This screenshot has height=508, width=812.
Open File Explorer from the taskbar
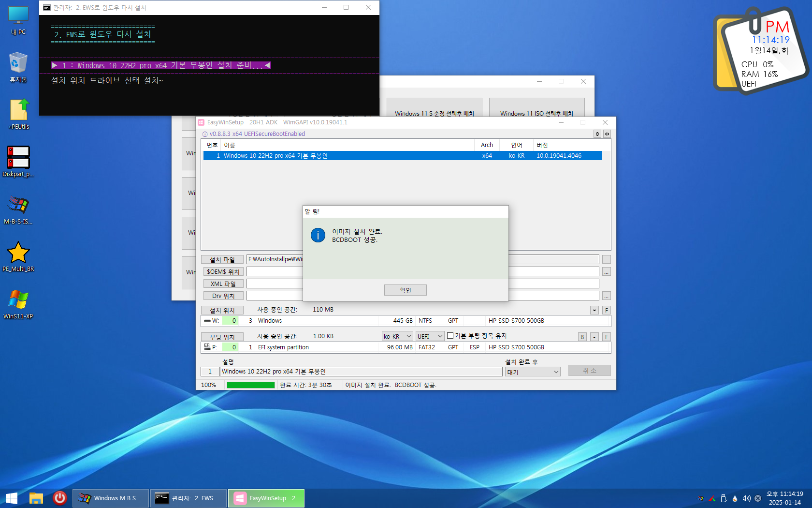(x=36, y=498)
